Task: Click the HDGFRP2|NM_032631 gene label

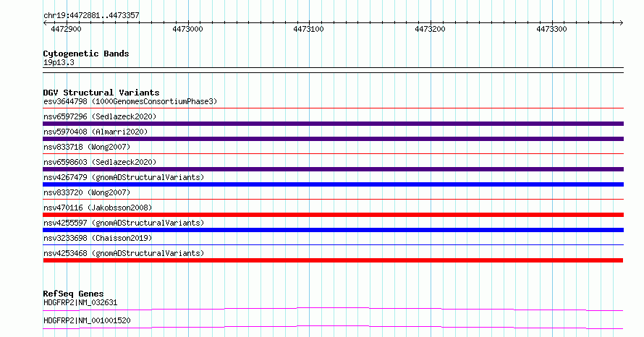Action: (80, 302)
